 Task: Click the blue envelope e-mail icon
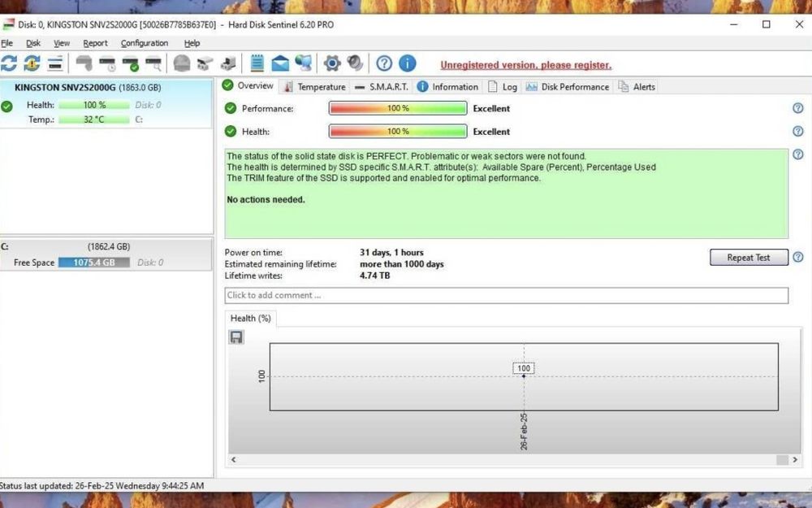pos(280,63)
